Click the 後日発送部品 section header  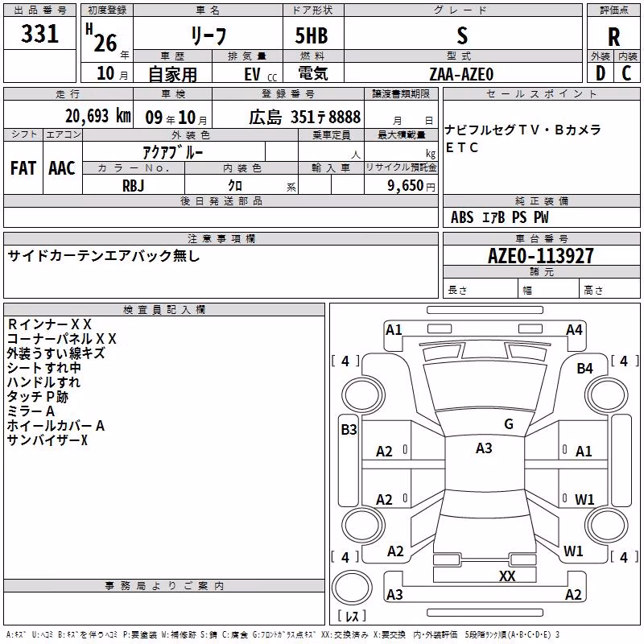pos(221,201)
